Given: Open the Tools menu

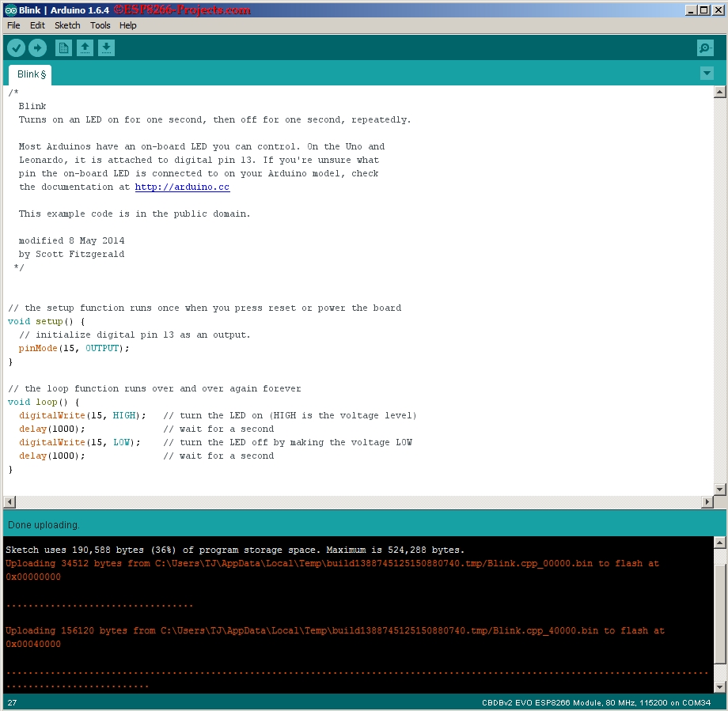Looking at the screenshot, I should tap(100, 25).
